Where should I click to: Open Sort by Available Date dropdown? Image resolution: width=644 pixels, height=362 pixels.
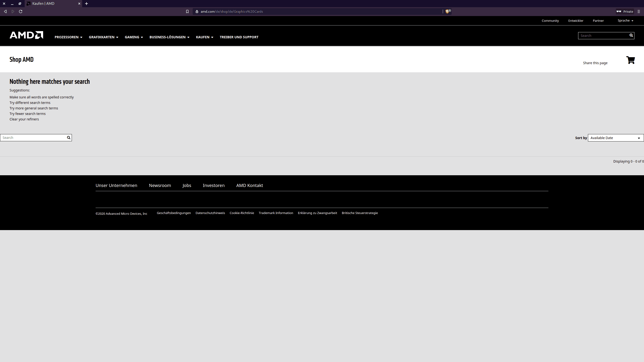(x=616, y=138)
